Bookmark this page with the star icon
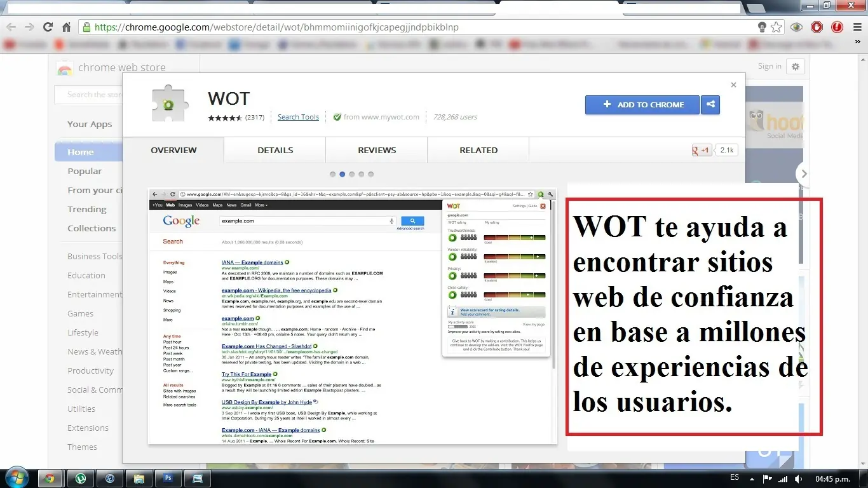The width and height of the screenshot is (868, 488). (x=776, y=27)
